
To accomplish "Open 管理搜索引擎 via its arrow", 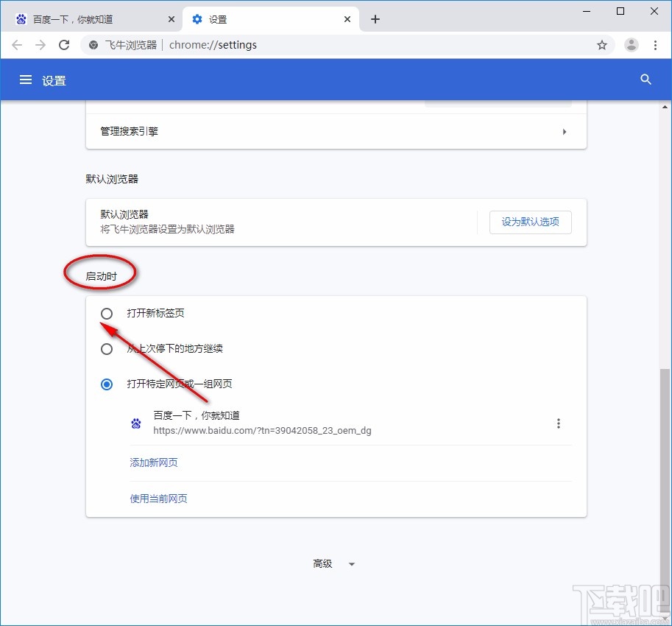I will [564, 132].
